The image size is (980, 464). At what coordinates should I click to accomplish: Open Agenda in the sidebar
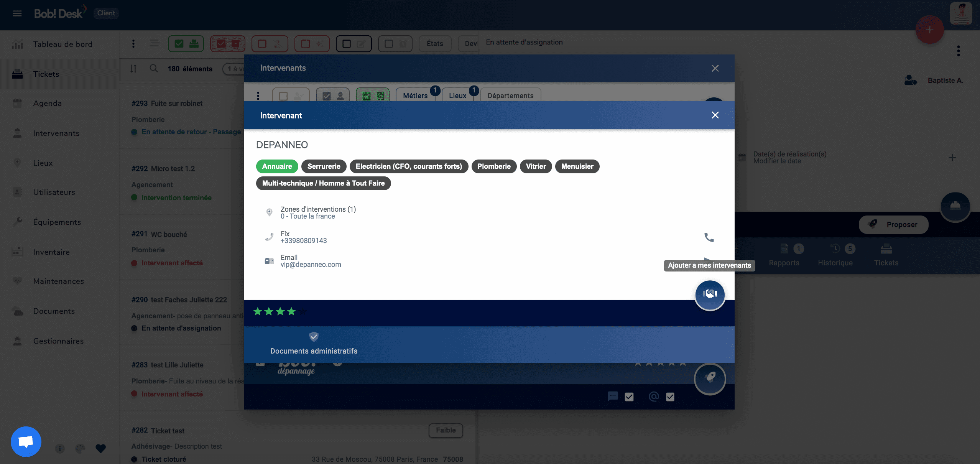[59, 104]
